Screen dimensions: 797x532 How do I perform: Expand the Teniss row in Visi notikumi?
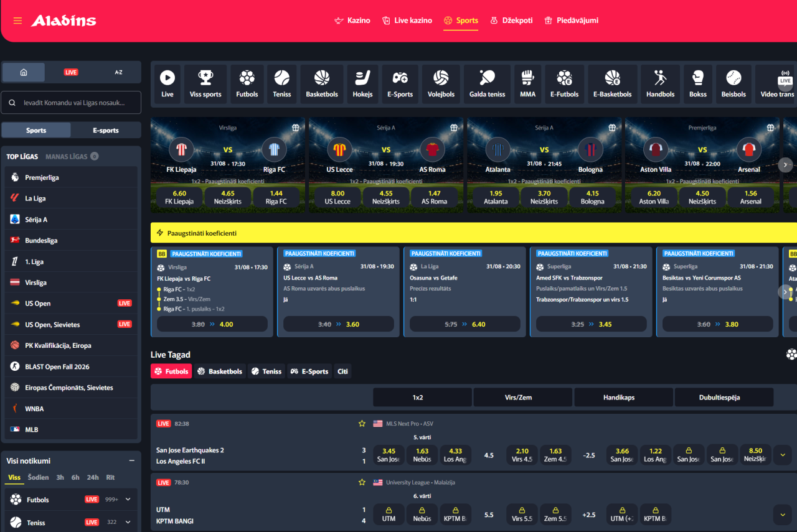(128, 522)
